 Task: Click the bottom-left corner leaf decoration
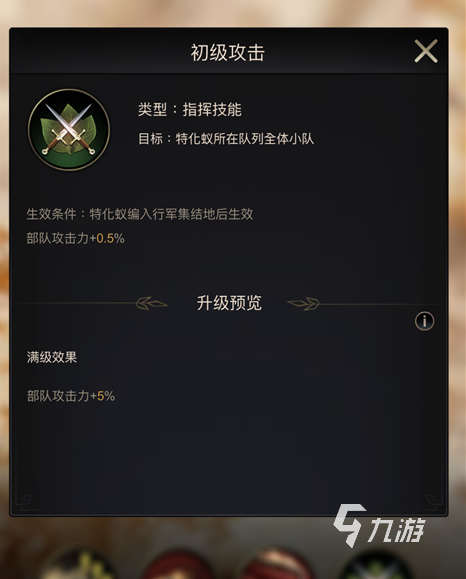point(24,501)
